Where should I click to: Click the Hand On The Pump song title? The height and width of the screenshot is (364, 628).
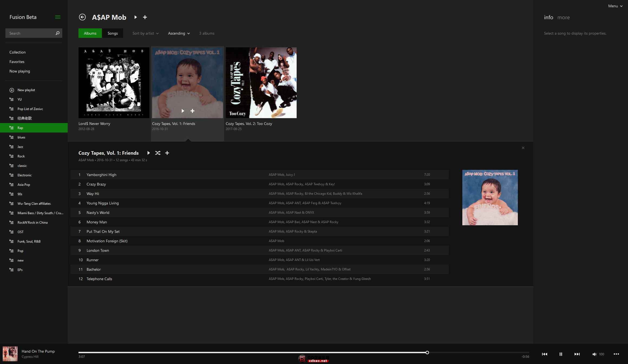tap(38, 351)
